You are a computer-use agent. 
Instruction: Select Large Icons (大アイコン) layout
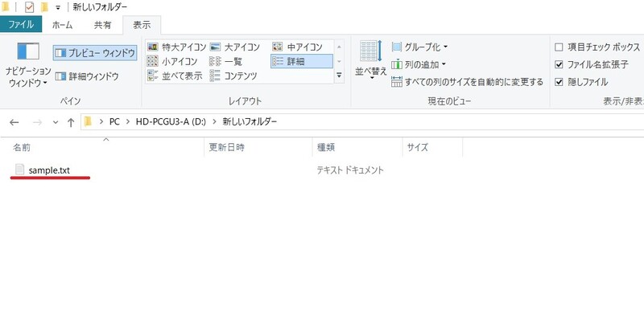point(235,47)
